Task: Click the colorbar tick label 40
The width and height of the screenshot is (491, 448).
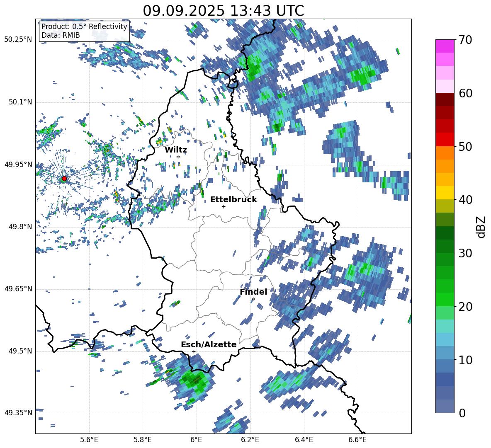Action: pyautogui.click(x=465, y=200)
